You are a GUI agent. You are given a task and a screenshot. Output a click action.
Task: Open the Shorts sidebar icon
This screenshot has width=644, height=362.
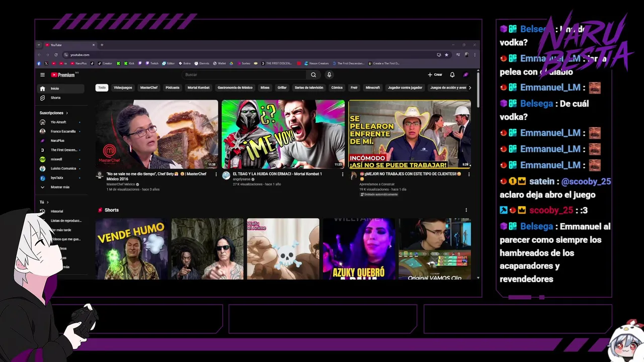42,98
